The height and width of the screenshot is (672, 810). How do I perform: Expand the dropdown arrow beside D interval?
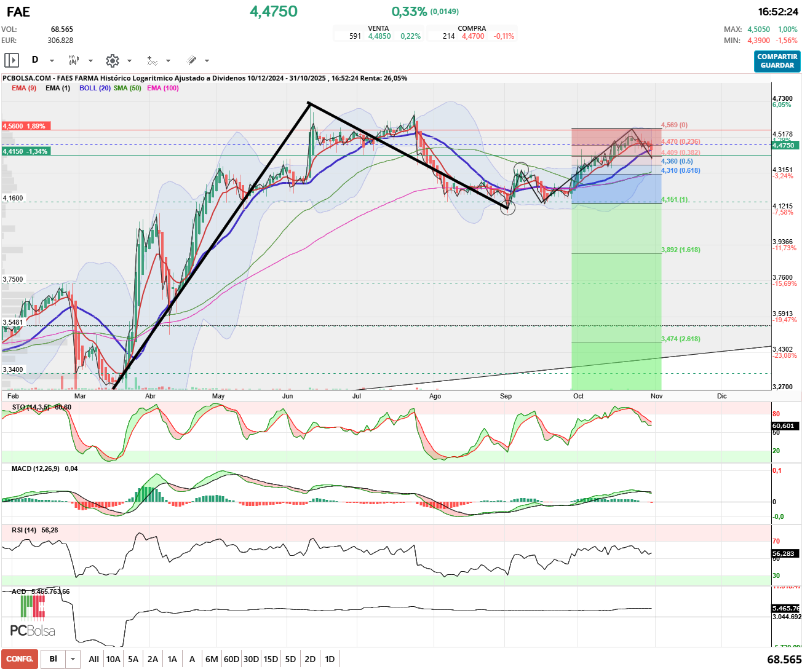(x=52, y=61)
